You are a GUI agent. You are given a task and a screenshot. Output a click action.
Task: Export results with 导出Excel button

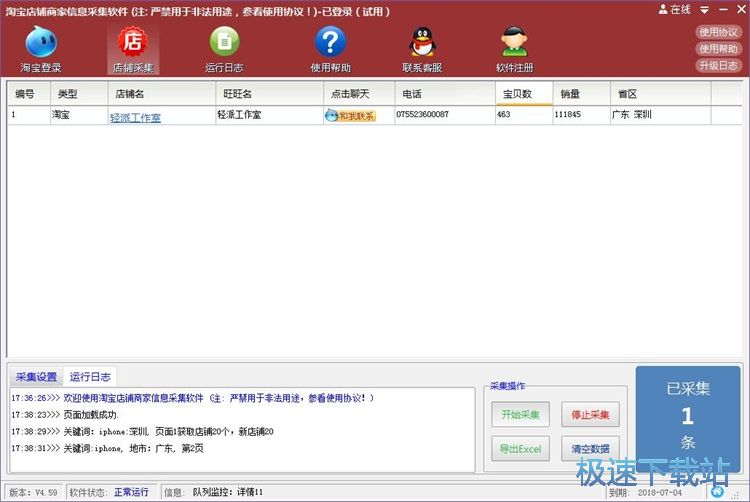520,449
